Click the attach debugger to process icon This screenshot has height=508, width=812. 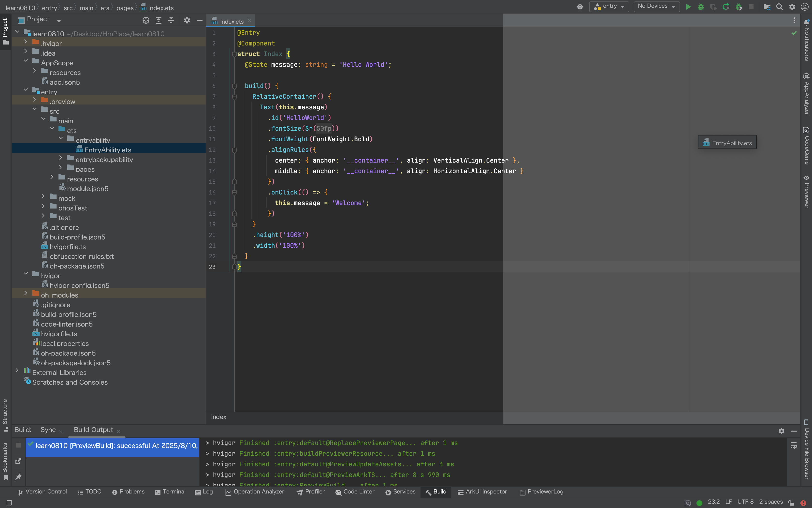point(739,7)
